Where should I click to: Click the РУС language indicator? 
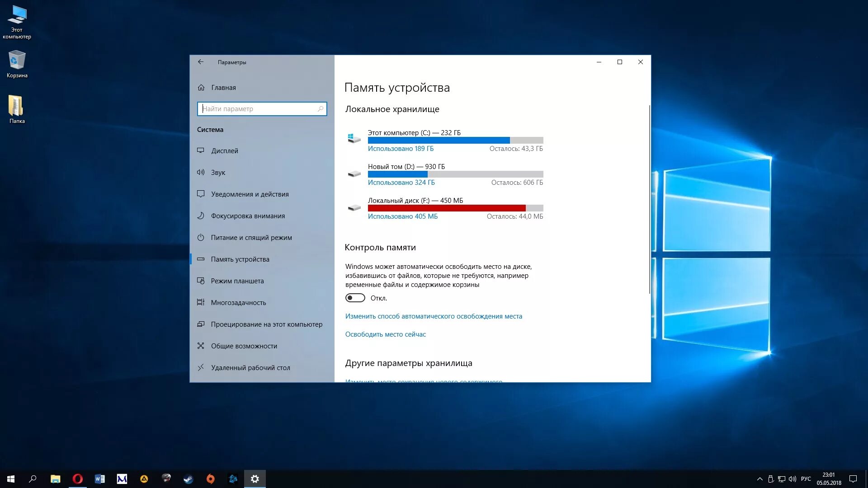[x=806, y=479]
